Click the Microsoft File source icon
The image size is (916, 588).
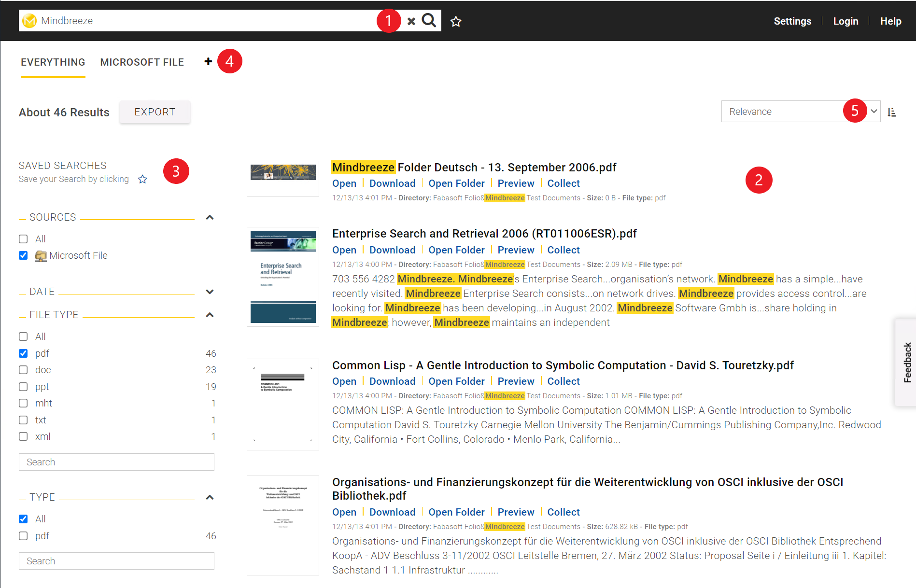[41, 256]
